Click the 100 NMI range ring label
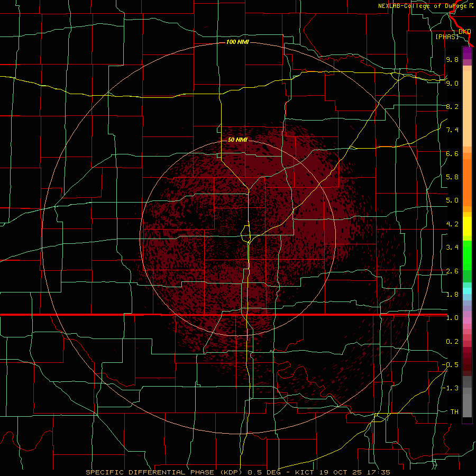Viewport: 476px width, 476px height. coord(237,42)
